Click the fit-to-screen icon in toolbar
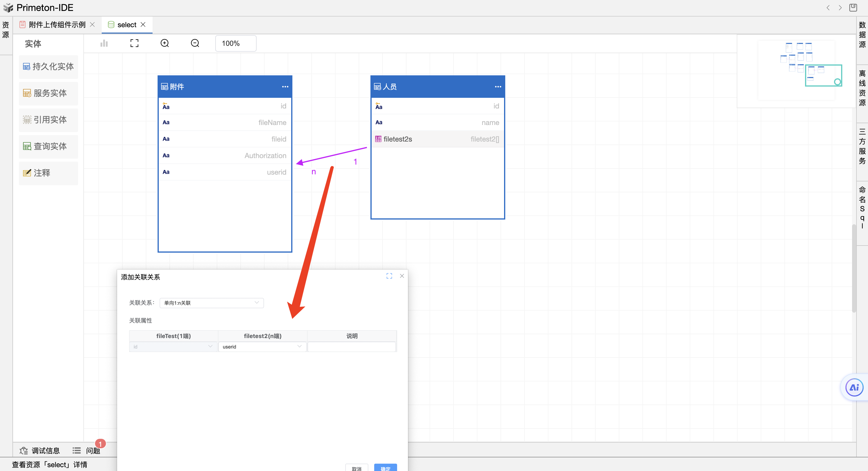868x471 pixels. point(134,43)
